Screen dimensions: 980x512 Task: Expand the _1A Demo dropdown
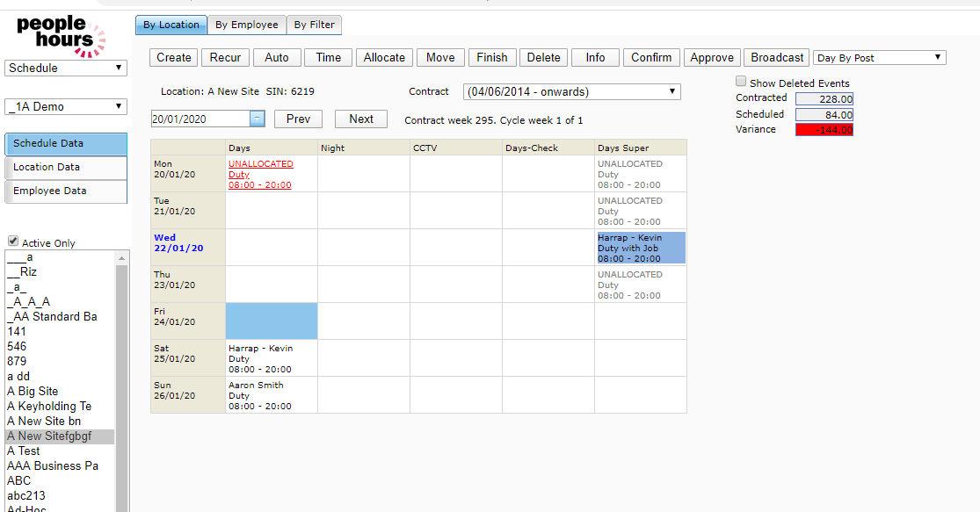66,106
